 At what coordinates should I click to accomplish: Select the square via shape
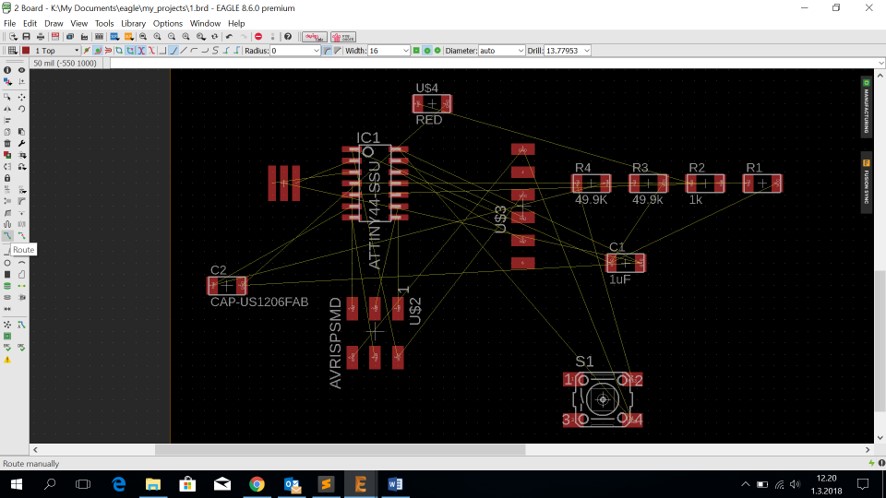(416, 51)
